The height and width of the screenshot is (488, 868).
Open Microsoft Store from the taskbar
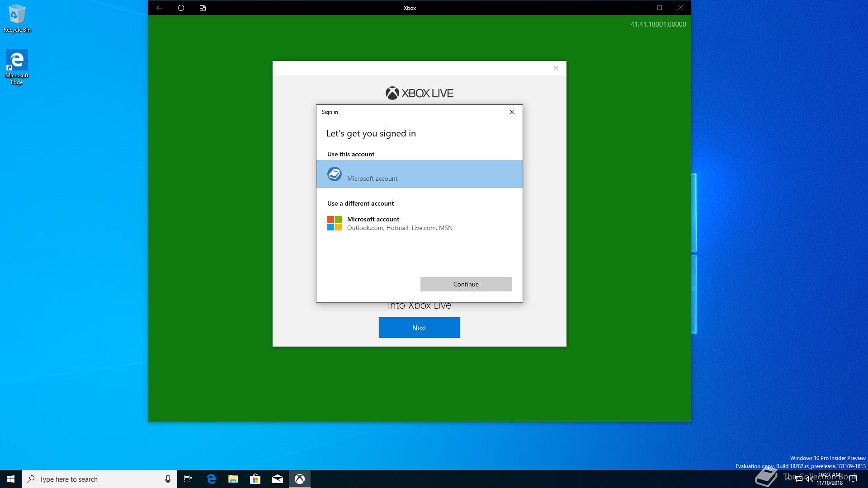(255, 479)
